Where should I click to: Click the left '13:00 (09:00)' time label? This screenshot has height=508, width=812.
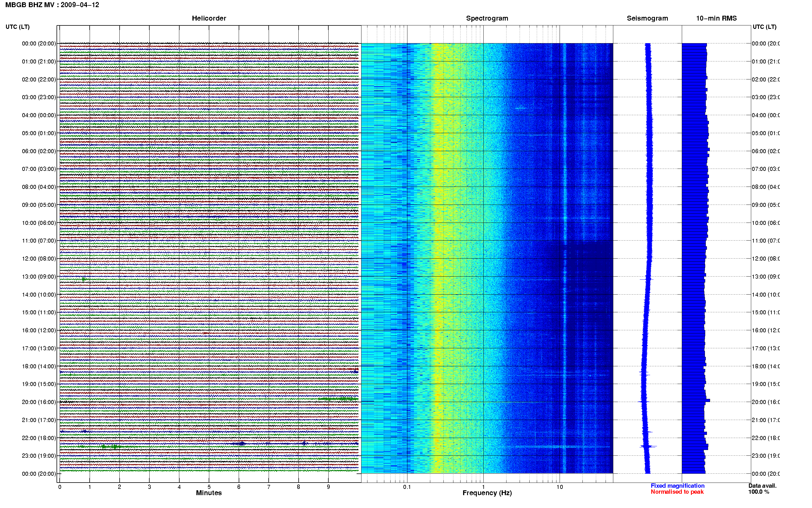pyautogui.click(x=39, y=277)
